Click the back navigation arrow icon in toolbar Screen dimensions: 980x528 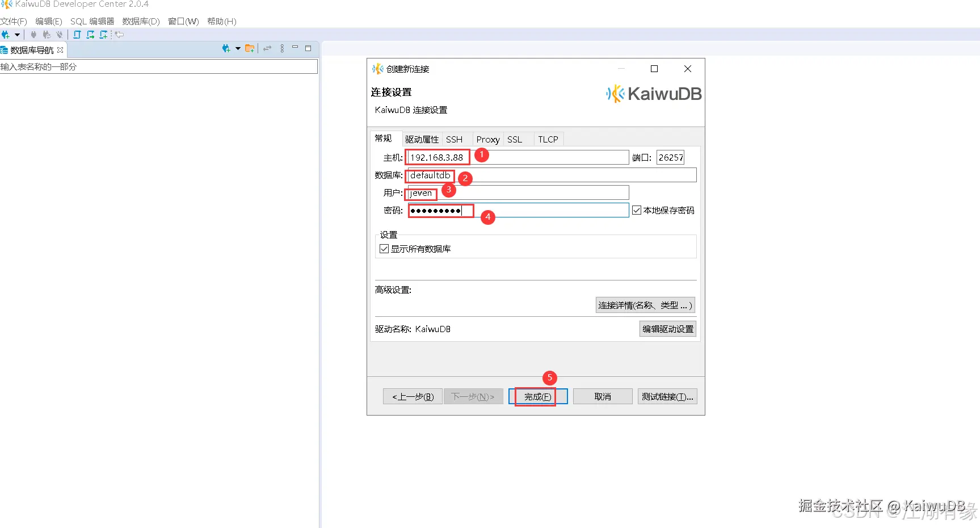(119, 35)
